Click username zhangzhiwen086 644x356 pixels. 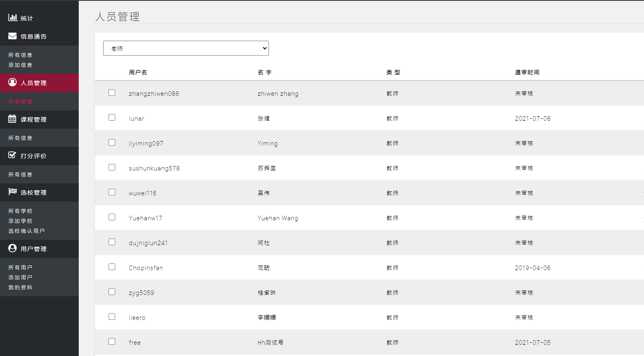(x=154, y=94)
